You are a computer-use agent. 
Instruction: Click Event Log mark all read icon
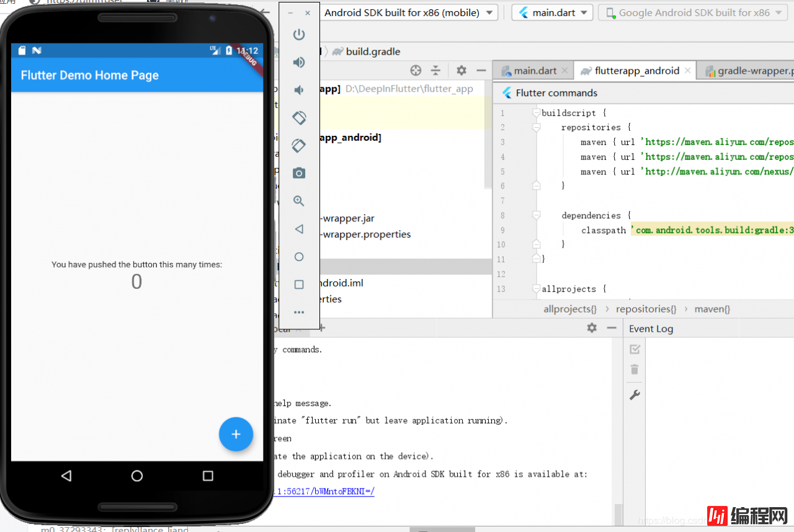(635, 350)
